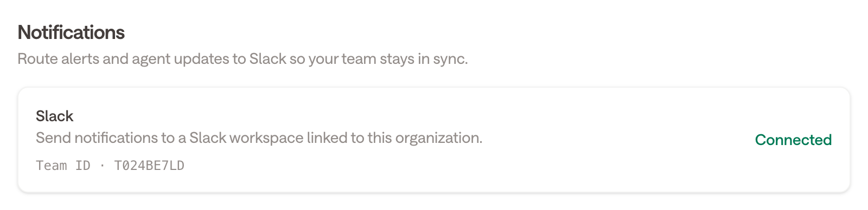
Task: Open the Slack integration card
Action: [434, 140]
